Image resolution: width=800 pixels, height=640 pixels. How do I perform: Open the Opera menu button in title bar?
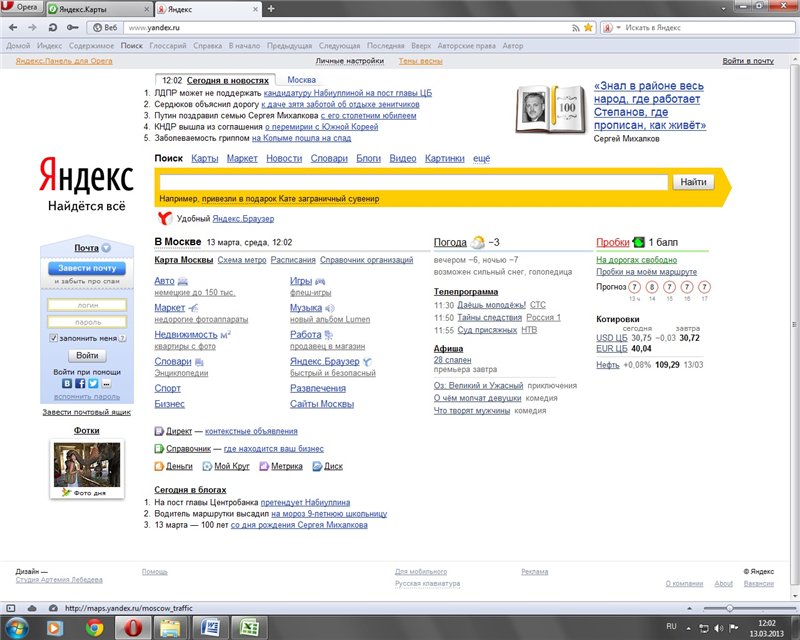[21, 7]
